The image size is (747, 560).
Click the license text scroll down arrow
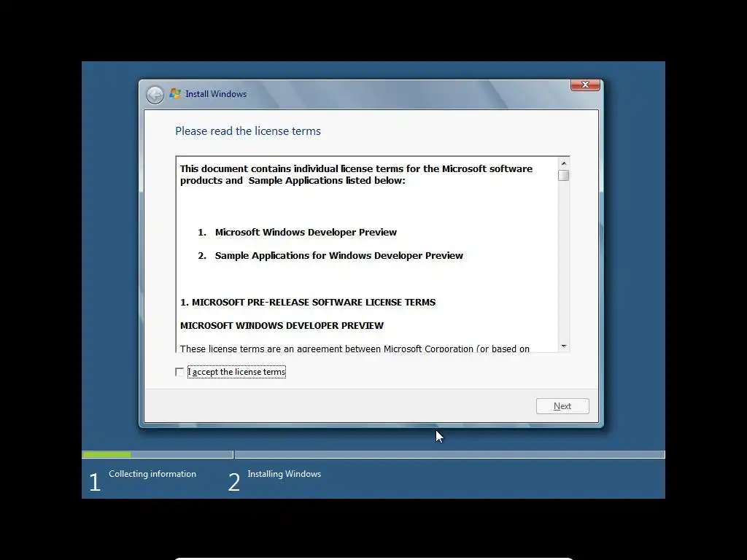tap(564, 346)
